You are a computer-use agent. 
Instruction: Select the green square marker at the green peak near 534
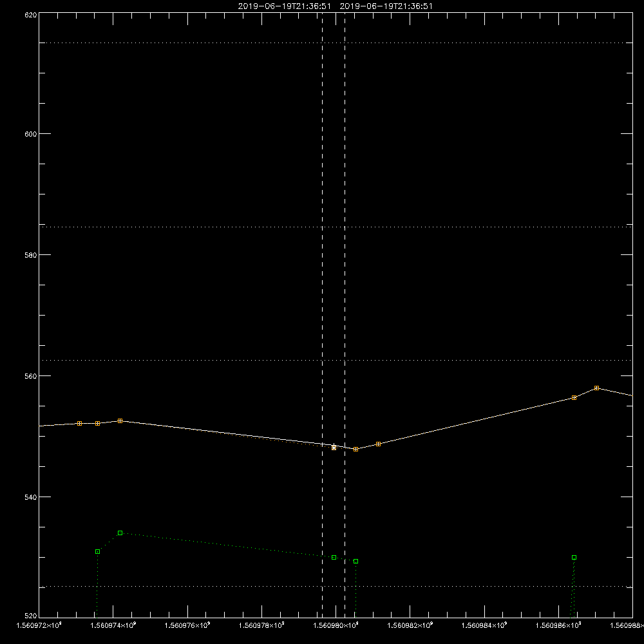pyautogui.click(x=120, y=533)
